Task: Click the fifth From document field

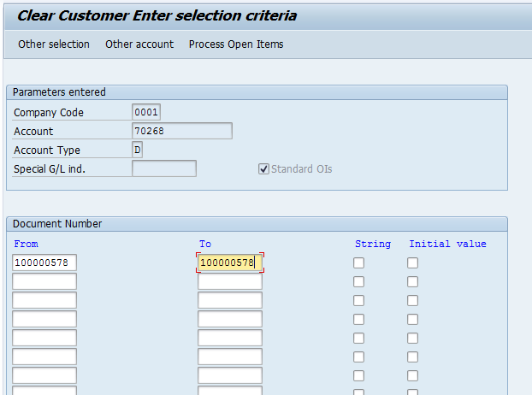Action: tap(44, 338)
